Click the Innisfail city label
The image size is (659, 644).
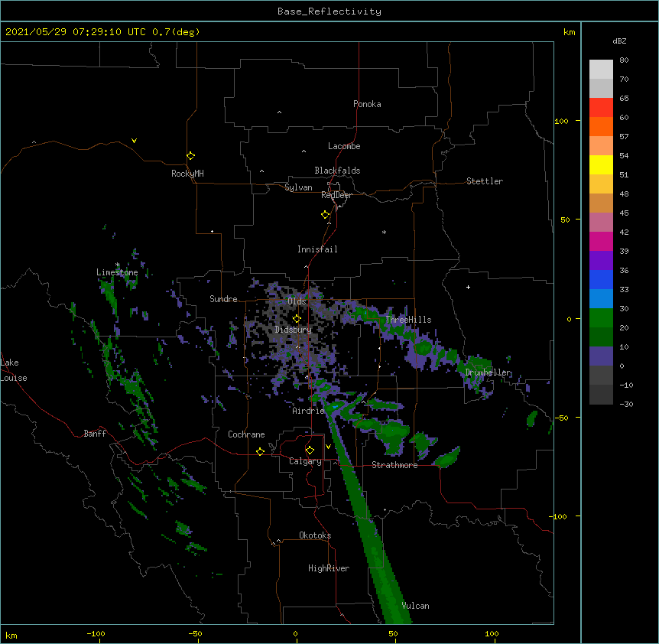pos(317,249)
